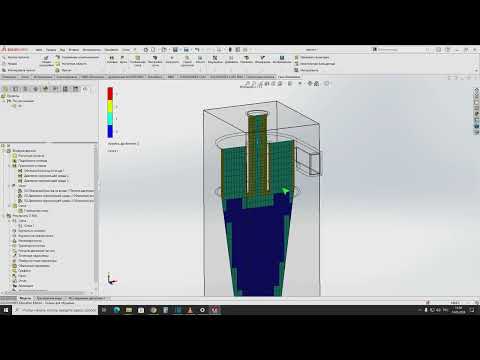
Task: Click the XYZ coordinate triad in viewport
Action: pyautogui.click(x=112, y=279)
